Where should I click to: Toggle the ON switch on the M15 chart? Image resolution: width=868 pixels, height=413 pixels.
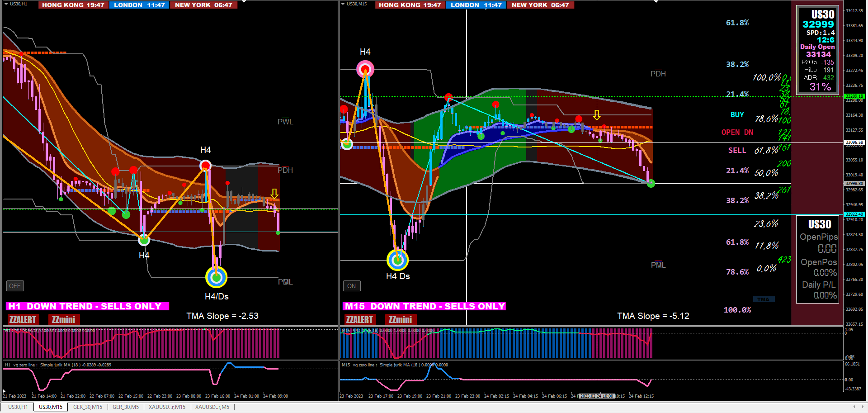(x=352, y=286)
